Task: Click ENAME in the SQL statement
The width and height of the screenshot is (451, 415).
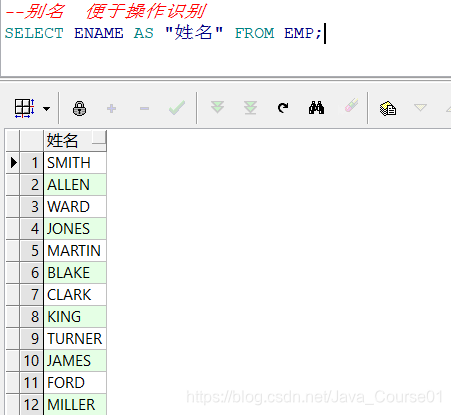Action: [x=99, y=33]
